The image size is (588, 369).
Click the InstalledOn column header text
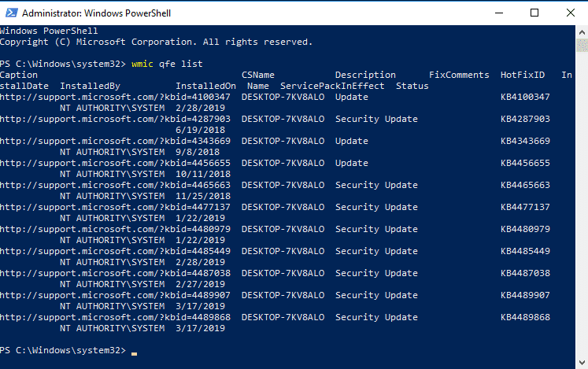[x=206, y=87]
